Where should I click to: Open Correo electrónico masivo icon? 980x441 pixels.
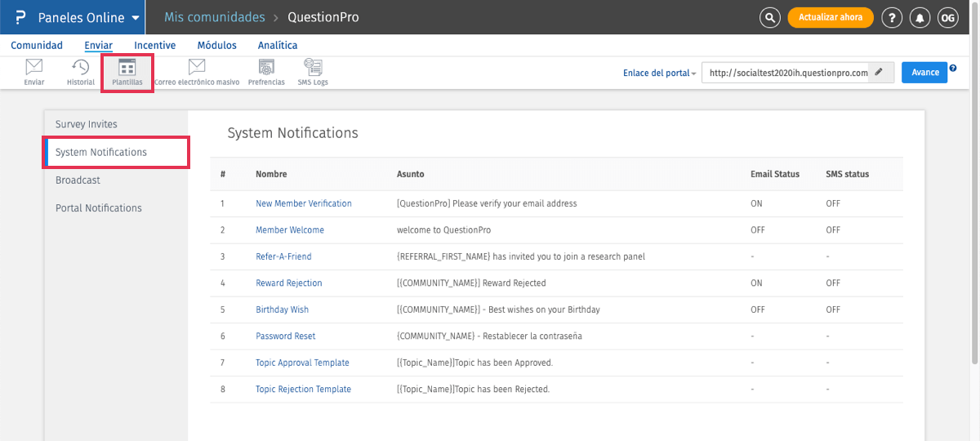[197, 68]
